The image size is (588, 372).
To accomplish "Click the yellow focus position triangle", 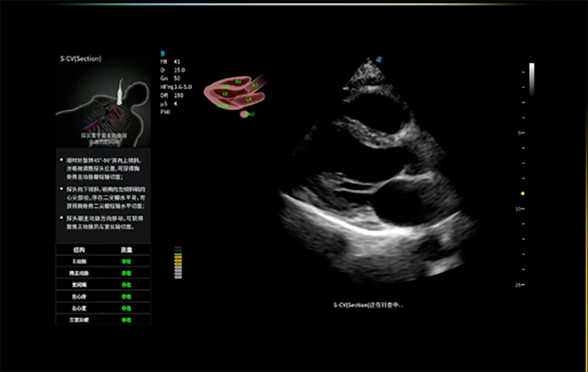I will [x=522, y=194].
